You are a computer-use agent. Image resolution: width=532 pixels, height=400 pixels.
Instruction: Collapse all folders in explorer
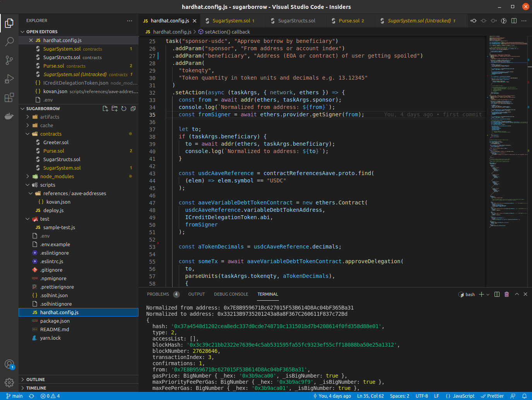133,109
